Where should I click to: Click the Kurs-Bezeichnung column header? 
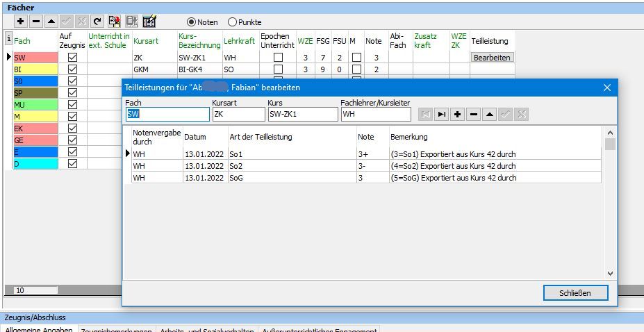pyautogui.click(x=200, y=40)
